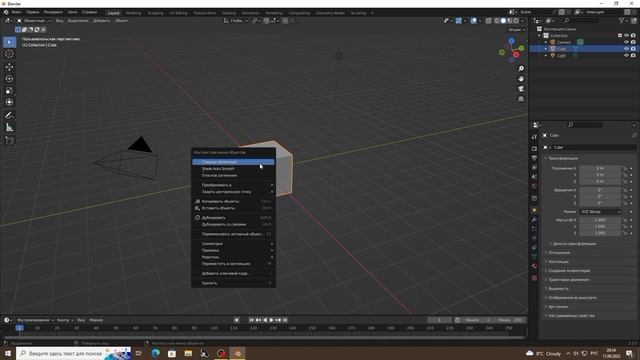Select the Add Cube tool

tap(9, 141)
